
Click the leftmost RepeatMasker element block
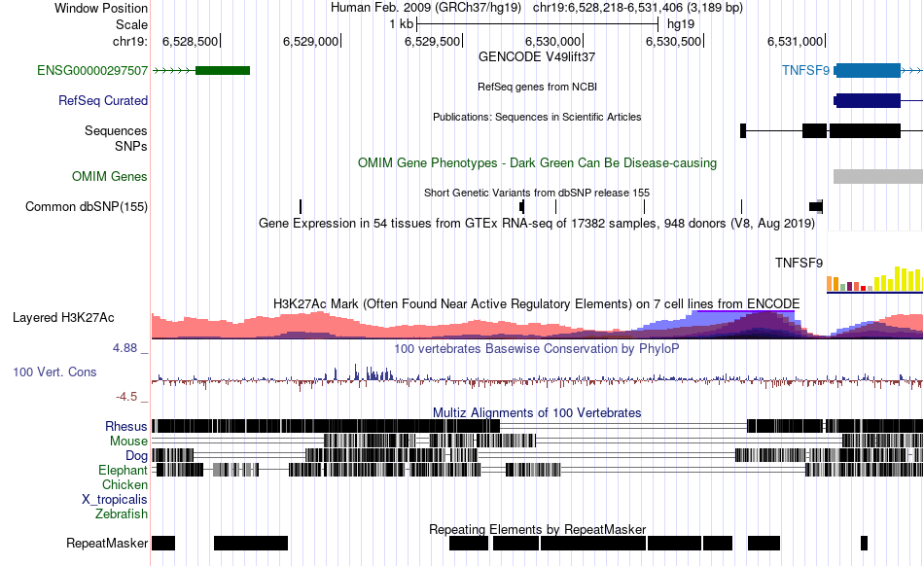[163, 543]
